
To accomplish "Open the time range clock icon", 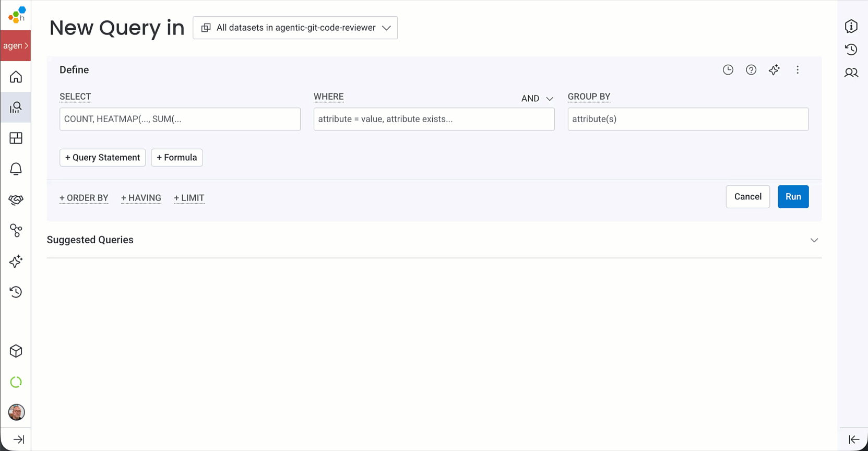I will pos(728,70).
